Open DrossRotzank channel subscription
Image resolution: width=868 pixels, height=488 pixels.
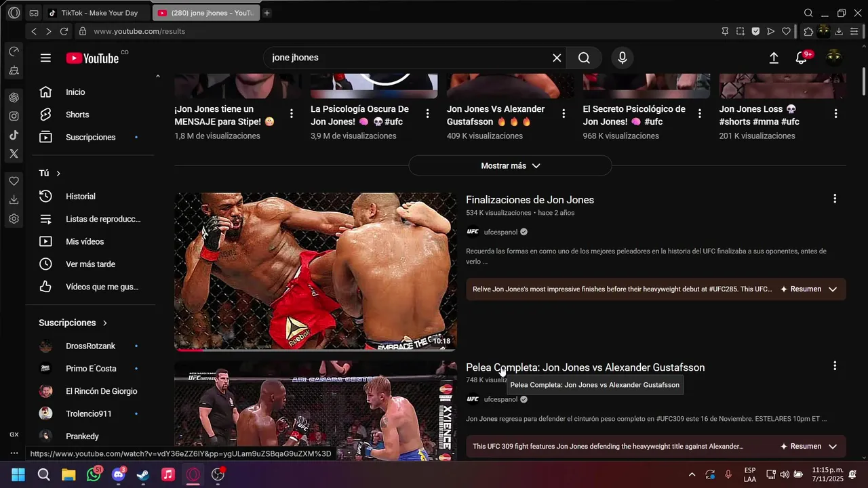point(90,346)
